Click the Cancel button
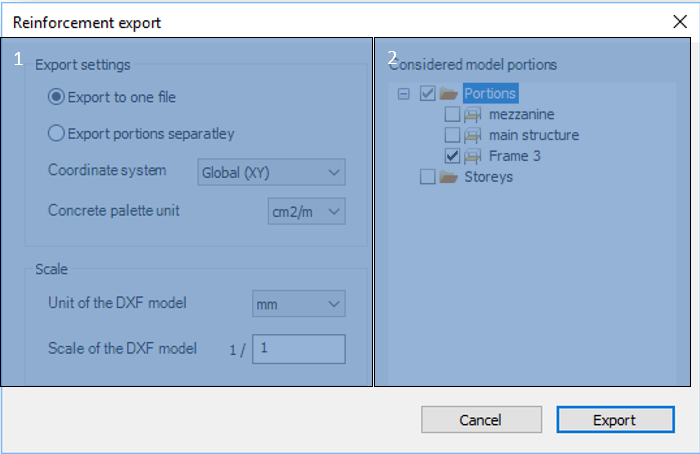The image size is (700, 454). pyautogui.click(x=482, y=420)
